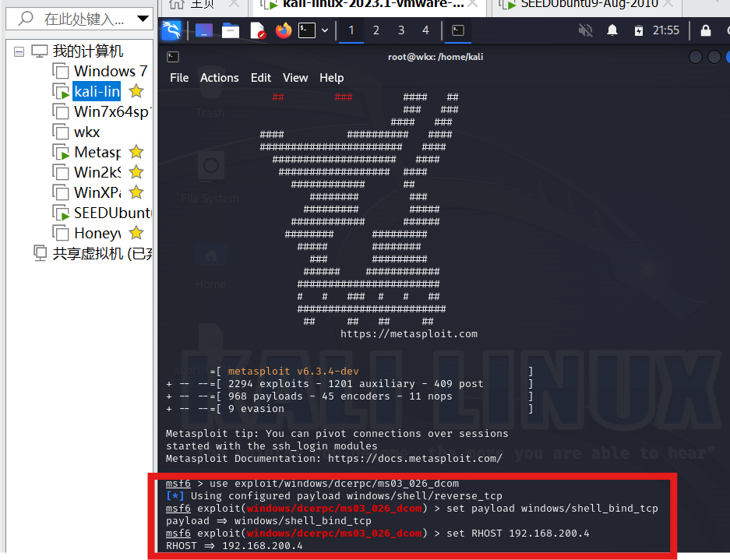Select 共享虚拟机 shared VMs entry
This screenshot has width=730, height=560.
[x=102, y=253]
